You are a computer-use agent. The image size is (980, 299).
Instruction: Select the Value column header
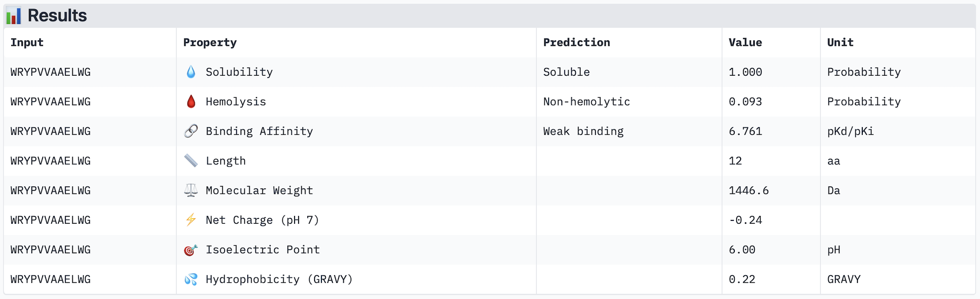tap(746, 43)
